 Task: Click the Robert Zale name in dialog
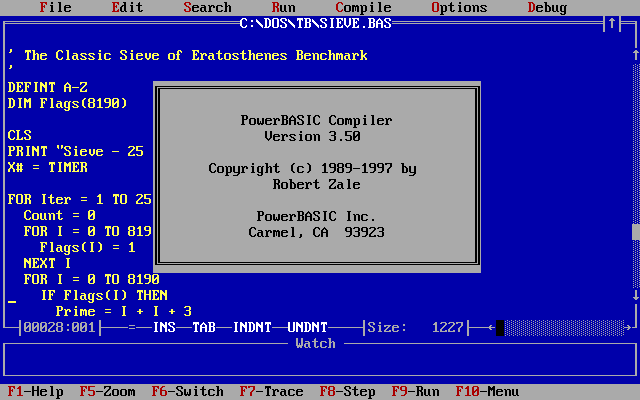coord(316,184)
